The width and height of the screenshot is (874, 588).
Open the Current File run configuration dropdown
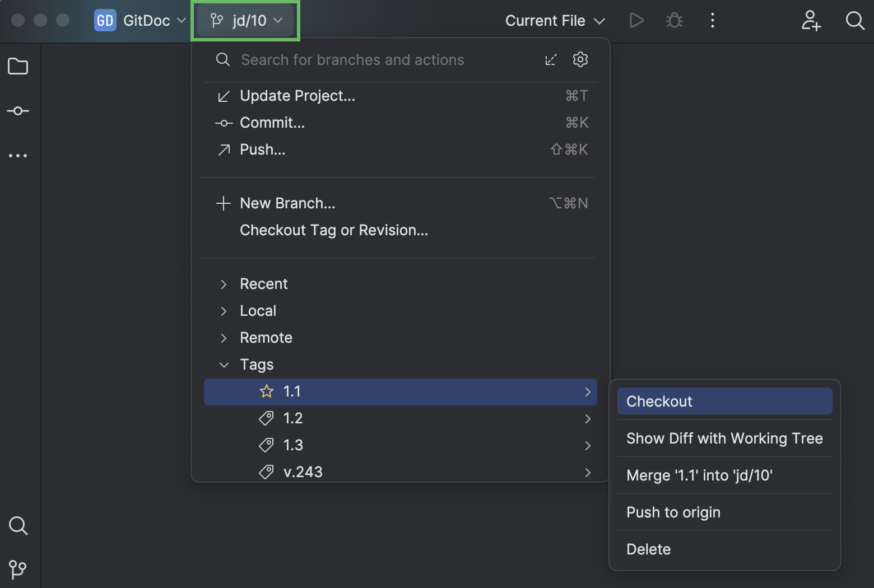pyautogui.click(x=554, y=20)
